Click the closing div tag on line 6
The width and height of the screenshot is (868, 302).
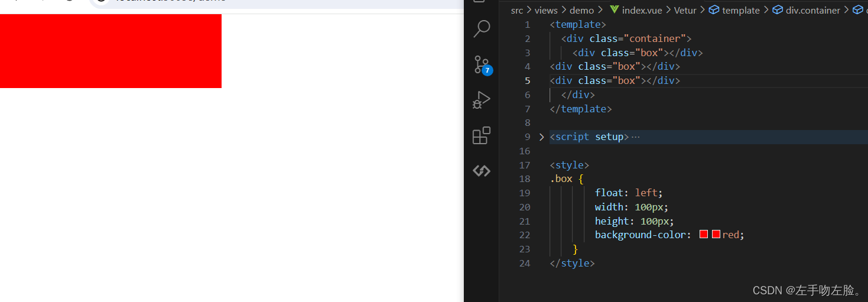(578, 95)
